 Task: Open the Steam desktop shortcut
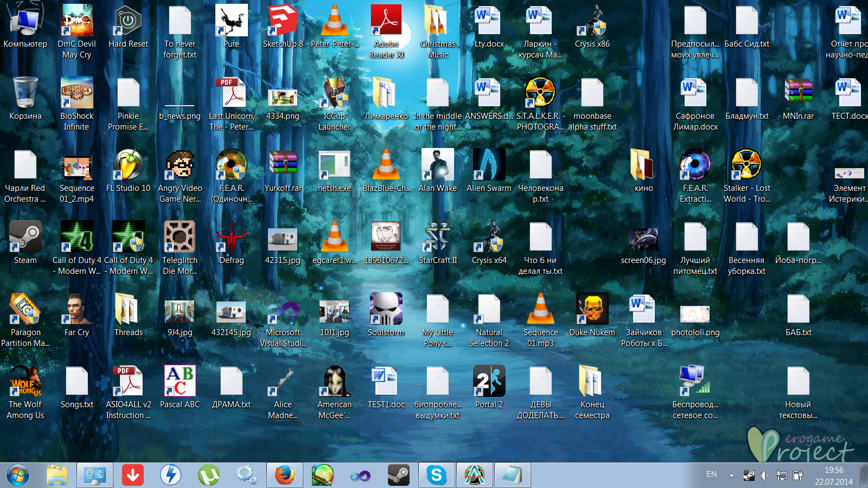(x=25, y=242)
